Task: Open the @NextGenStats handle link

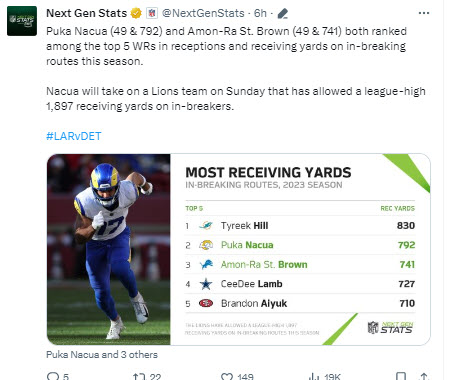Action: pyautogui.click(x=203, y=13)
